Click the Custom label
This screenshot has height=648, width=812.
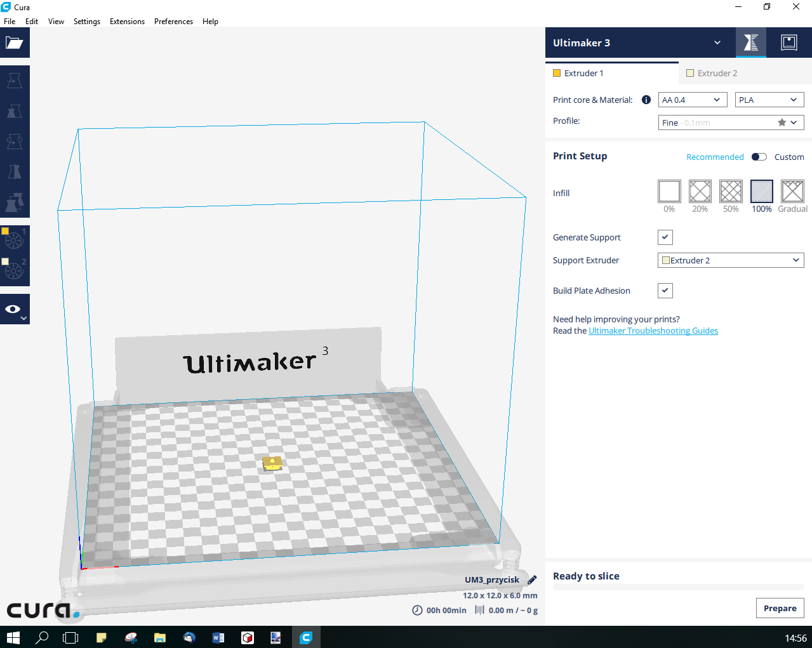click(x=789, y=157)
